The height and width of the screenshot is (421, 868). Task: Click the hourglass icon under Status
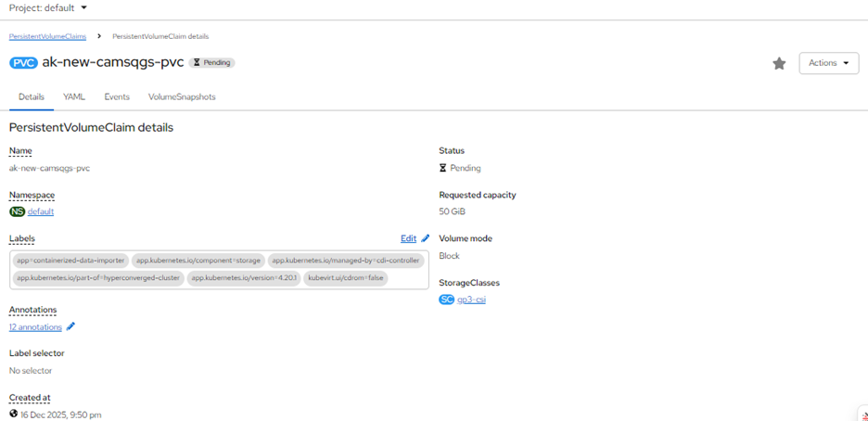(443, 168)
